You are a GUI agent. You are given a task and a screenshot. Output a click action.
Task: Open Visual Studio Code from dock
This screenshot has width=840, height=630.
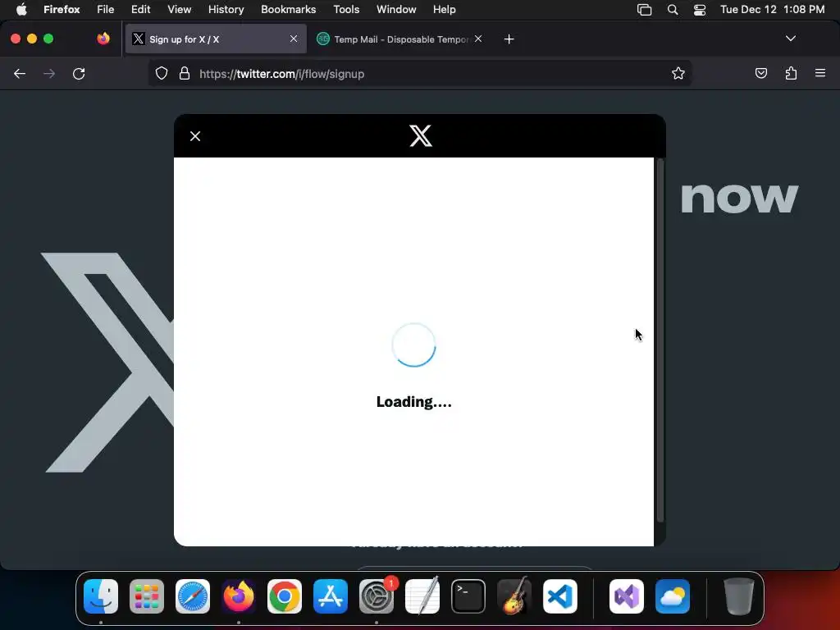coord(560,596)
